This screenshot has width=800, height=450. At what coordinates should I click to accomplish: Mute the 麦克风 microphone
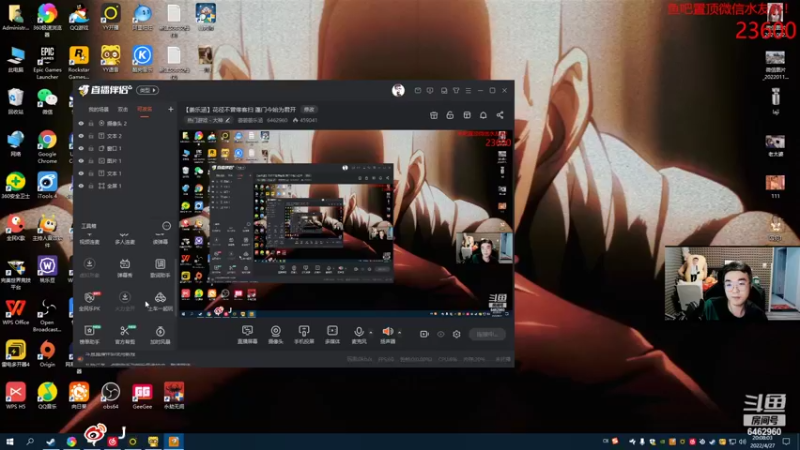[359, 334]
